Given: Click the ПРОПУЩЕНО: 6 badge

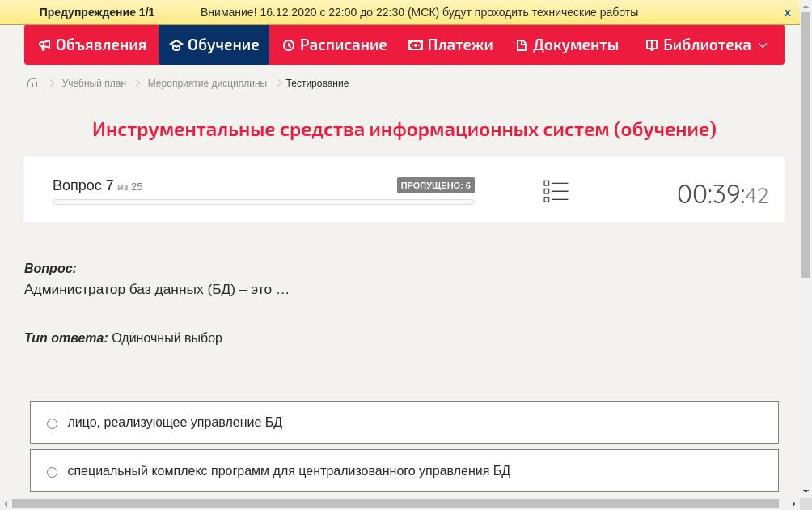Looking at the screenshot, I should pos(436,185).
